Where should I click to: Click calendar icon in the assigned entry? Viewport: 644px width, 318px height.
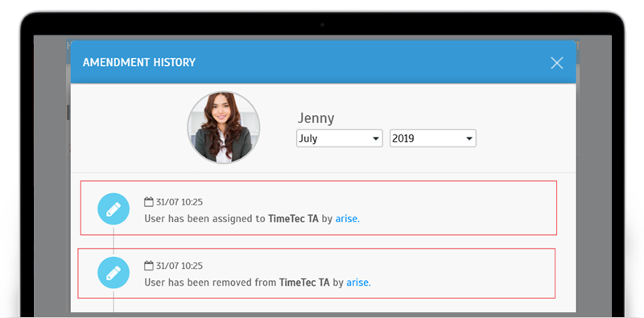(x=149, y=202)
